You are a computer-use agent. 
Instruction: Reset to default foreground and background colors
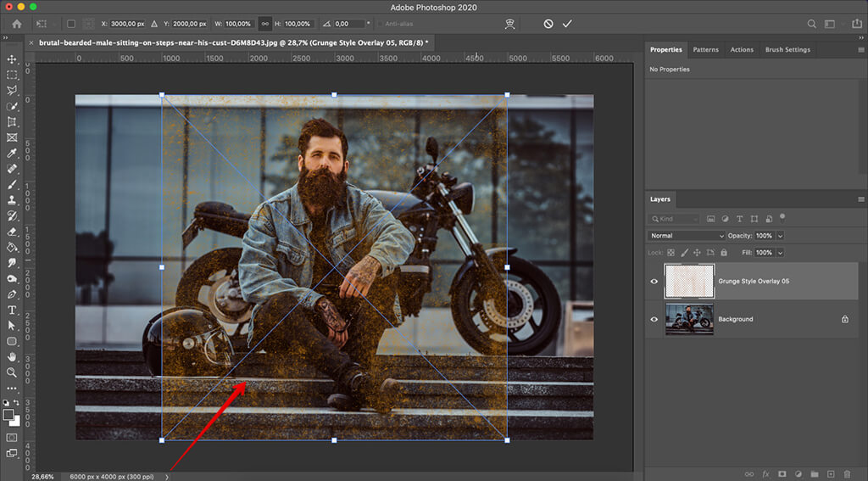coord(6,402)
